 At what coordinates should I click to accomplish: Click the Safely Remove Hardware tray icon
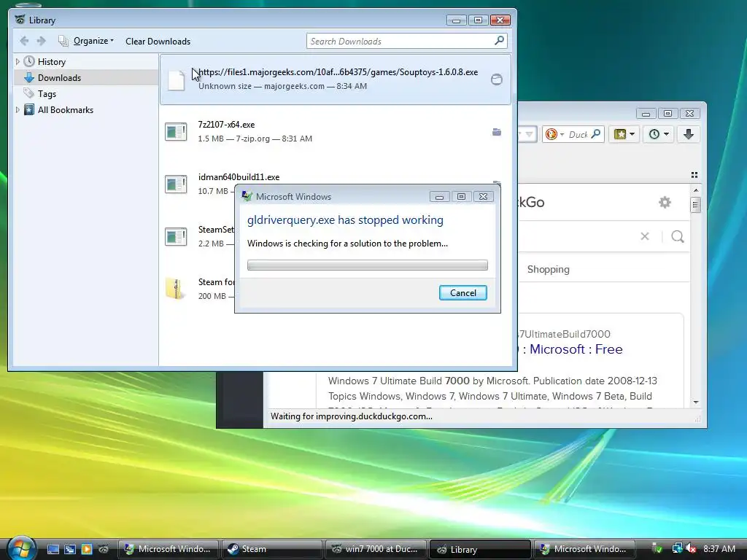[x=657, y=549]
